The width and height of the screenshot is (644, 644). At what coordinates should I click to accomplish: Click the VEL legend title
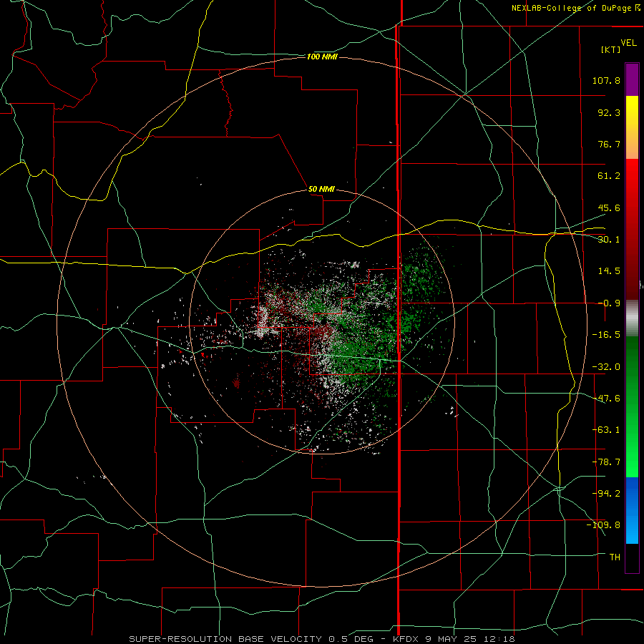tap(628, 43)
